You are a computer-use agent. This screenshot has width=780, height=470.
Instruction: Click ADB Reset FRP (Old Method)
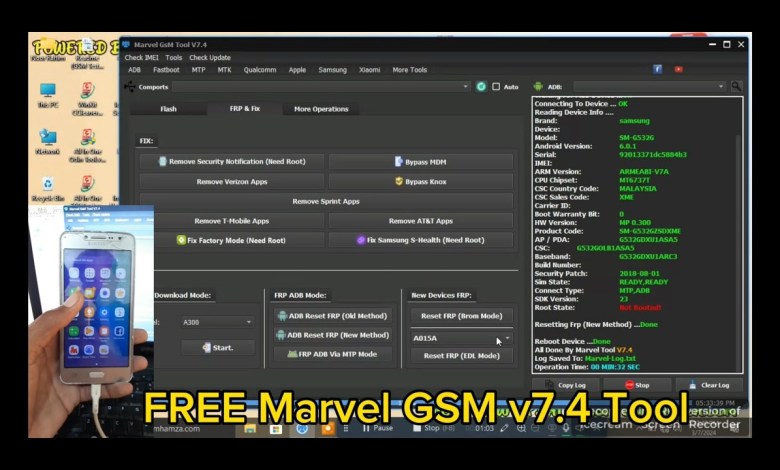332,316
